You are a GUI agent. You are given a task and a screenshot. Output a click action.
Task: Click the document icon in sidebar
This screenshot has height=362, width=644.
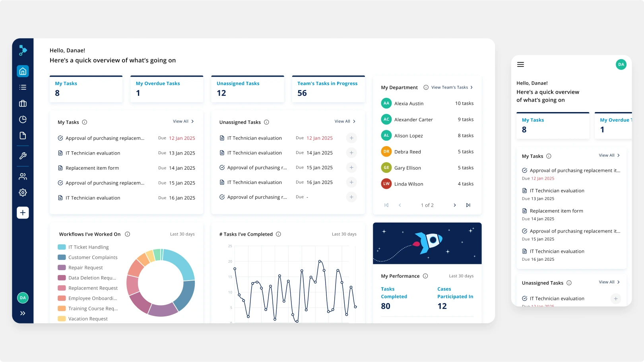[23, 136]
